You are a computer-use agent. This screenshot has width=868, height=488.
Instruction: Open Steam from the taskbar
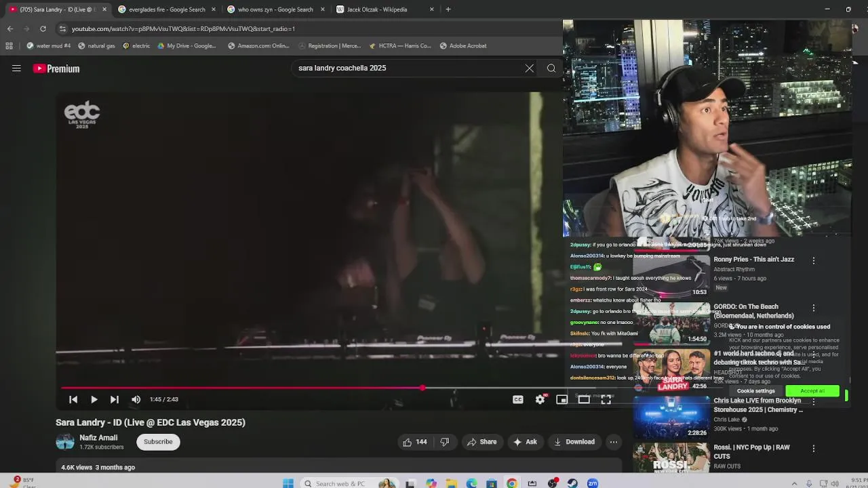572,483
